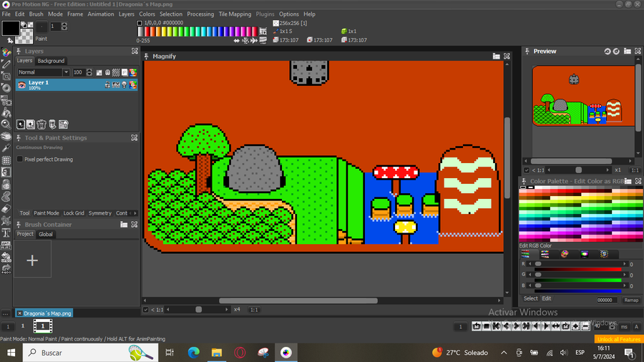
Task: Click the ellipsis button beside the file tab
Action: 5,313
